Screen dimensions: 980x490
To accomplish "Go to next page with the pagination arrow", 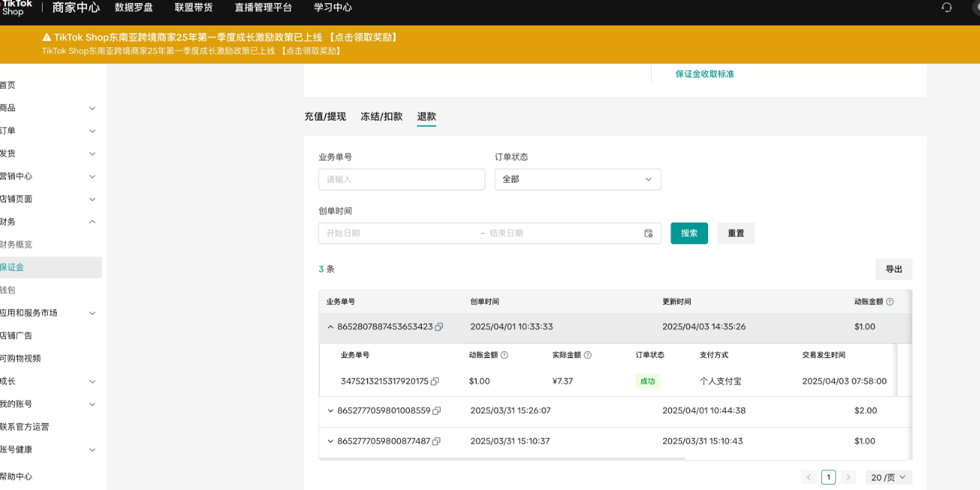I will coord(848,477).
